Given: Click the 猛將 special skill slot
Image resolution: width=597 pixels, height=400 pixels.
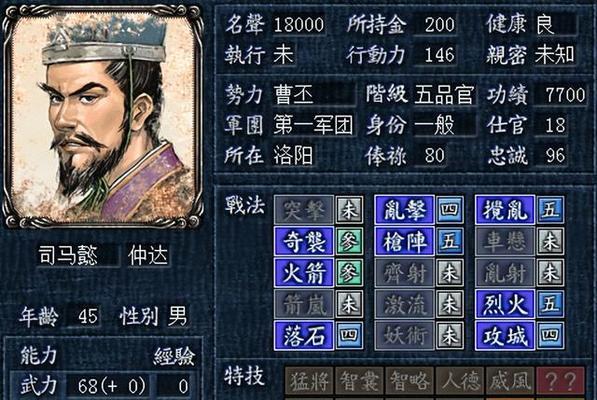Looking at the screenshot, I should click(309, 381).
